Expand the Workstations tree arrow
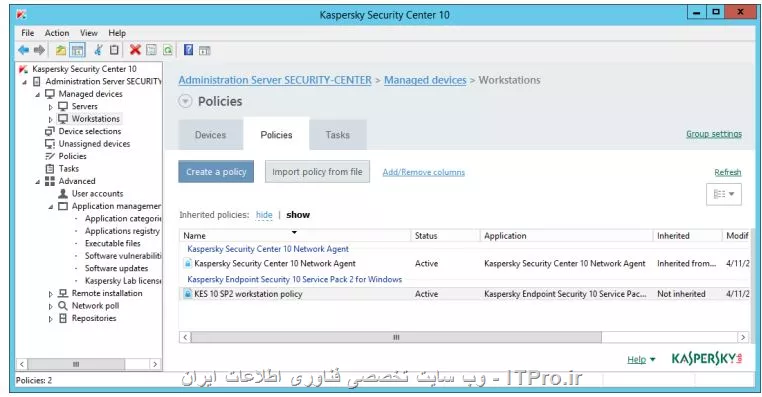The image size is (762, 397). (x=51, y=119)
